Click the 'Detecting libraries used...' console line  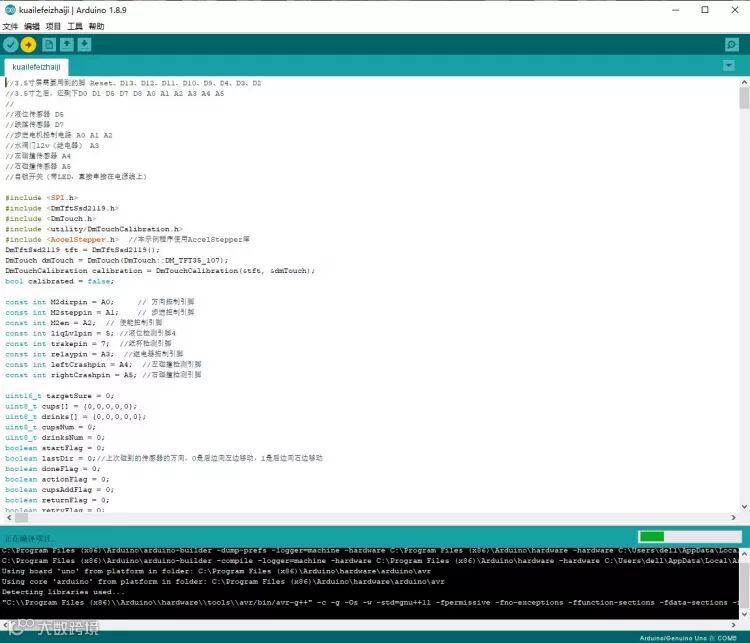[62, 592]
